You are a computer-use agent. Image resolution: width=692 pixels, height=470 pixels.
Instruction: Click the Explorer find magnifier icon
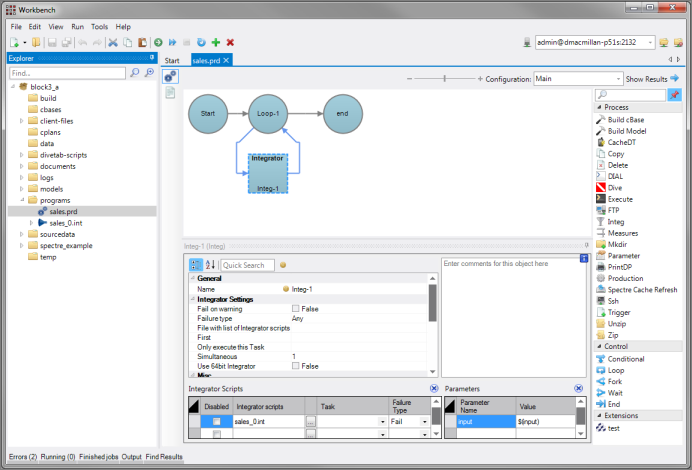135,72
